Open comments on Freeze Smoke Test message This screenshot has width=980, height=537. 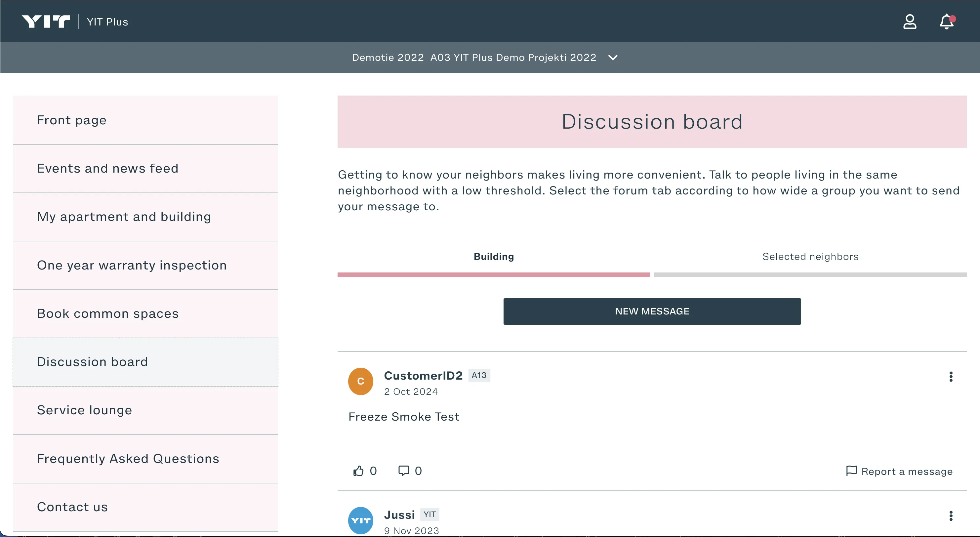(x=403, y=471)
